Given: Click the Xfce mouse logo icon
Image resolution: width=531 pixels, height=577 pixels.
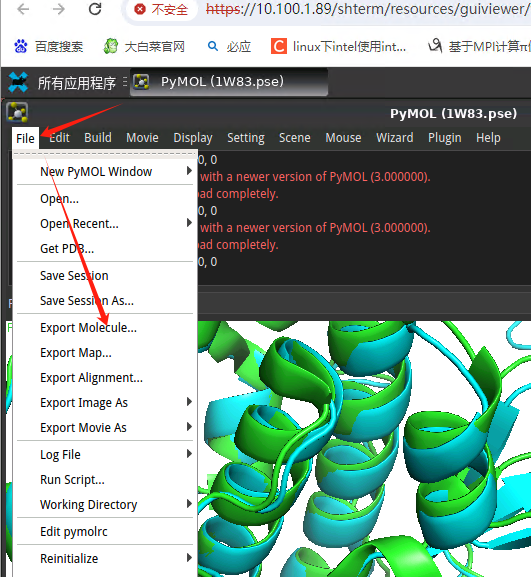Looking at the screenshot, I should point(18,82).
